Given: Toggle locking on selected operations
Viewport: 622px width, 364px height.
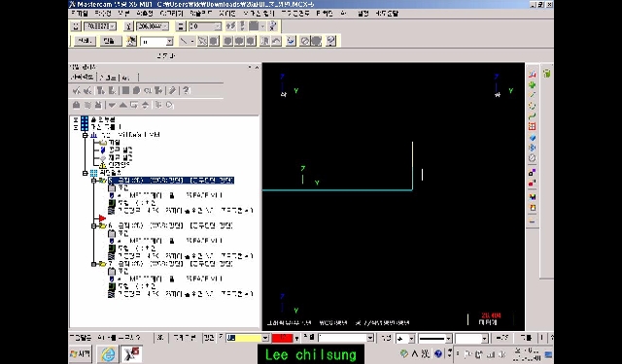Looking at the screenshot, I should tap(77, 105).
